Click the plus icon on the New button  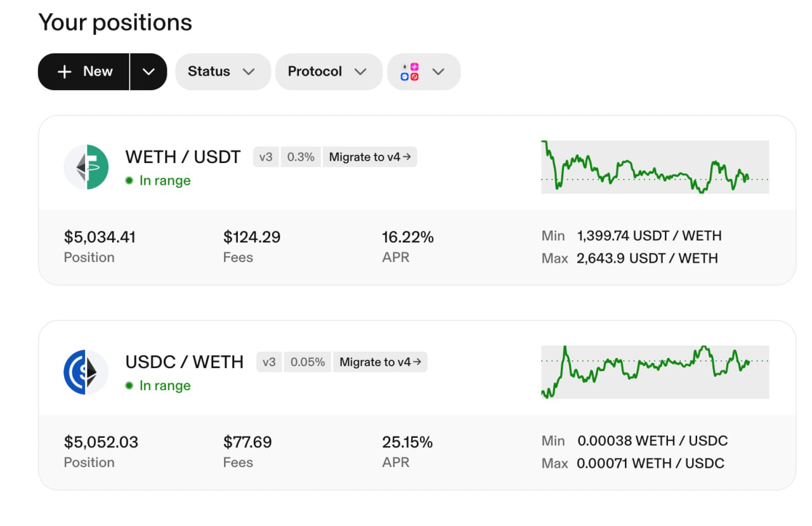(x=65, y=72)
